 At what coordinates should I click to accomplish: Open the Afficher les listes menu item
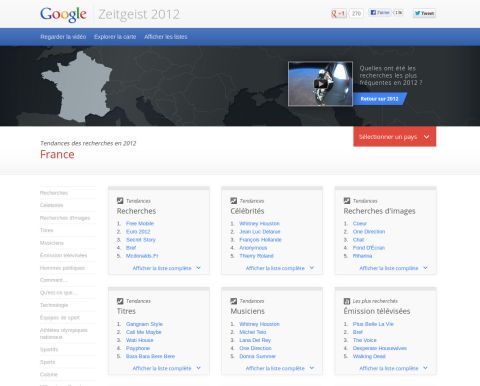(166, 37)
